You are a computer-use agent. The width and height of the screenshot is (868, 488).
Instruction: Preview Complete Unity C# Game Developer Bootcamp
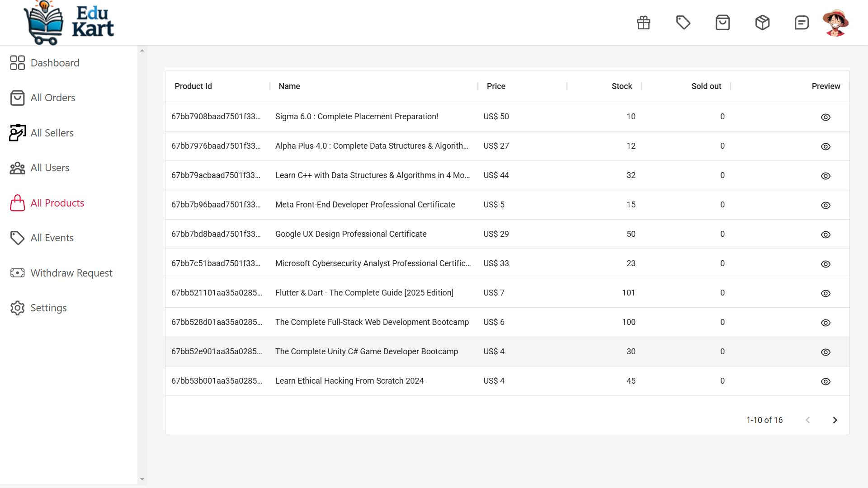[826, 352]
